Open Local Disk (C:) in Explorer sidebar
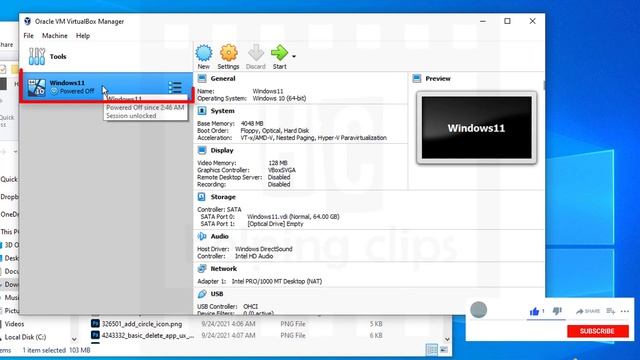640x360 pixels. click(x=25, y=337)
